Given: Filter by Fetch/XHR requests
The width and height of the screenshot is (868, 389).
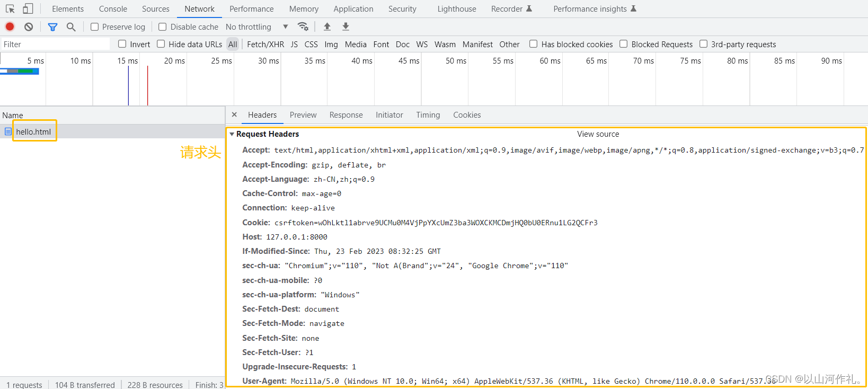Looking at the screenshot, I should (x=265, y=45).
